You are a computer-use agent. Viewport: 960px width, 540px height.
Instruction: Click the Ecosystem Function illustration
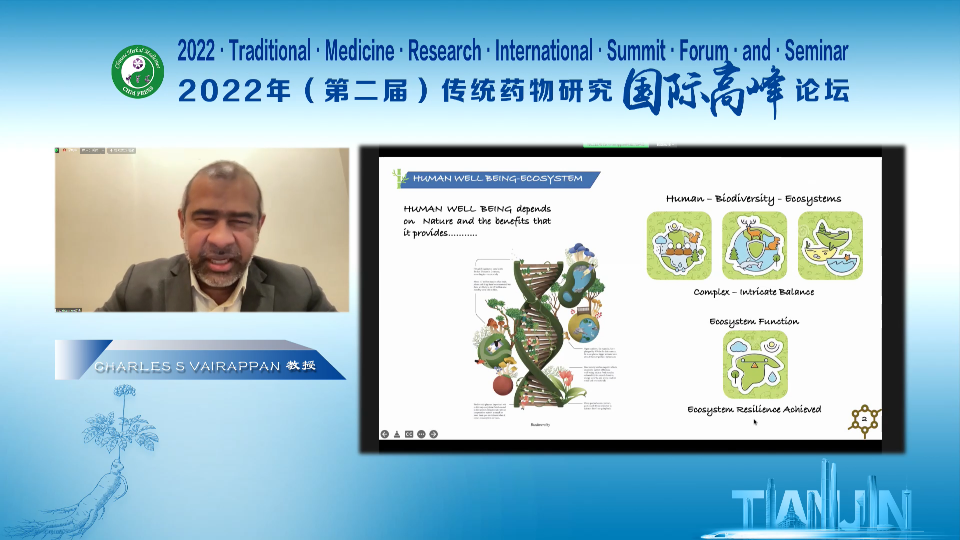click(755, 365)
